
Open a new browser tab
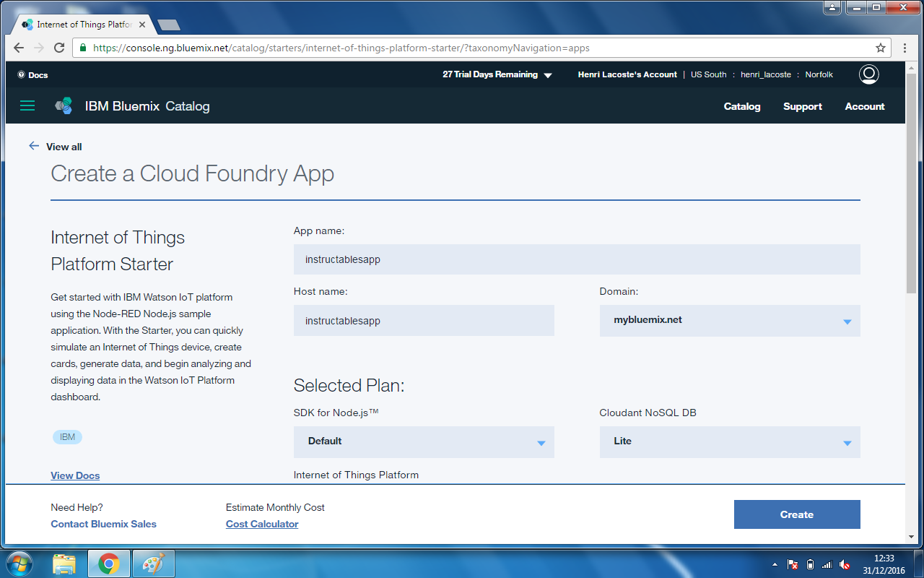[x=168, y=25]
